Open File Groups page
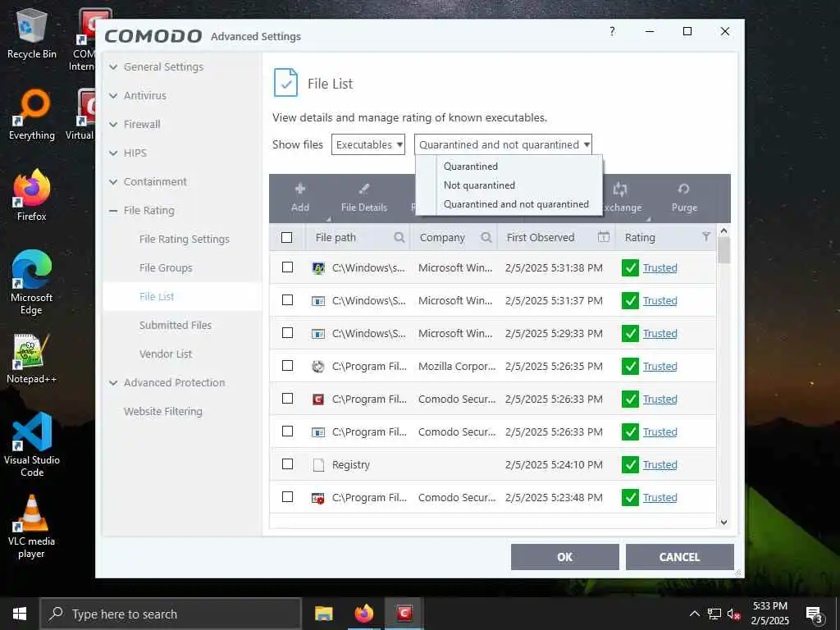The height and width of the screenshot is (630, 840). click(166, 268)
